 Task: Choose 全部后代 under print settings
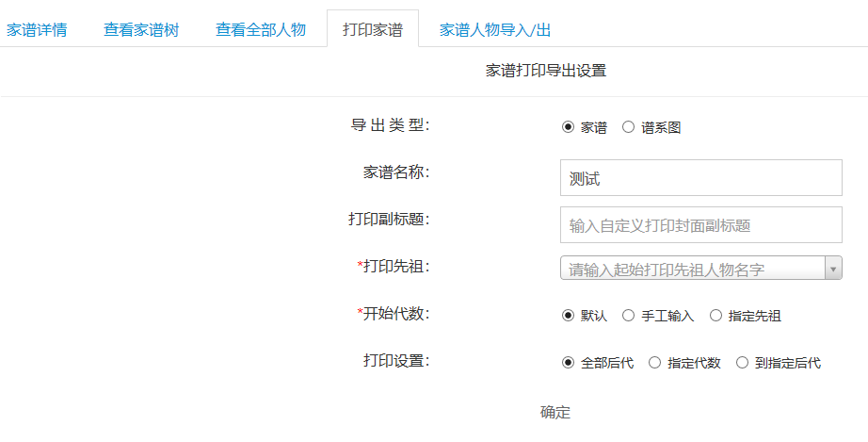pos(568,363)
